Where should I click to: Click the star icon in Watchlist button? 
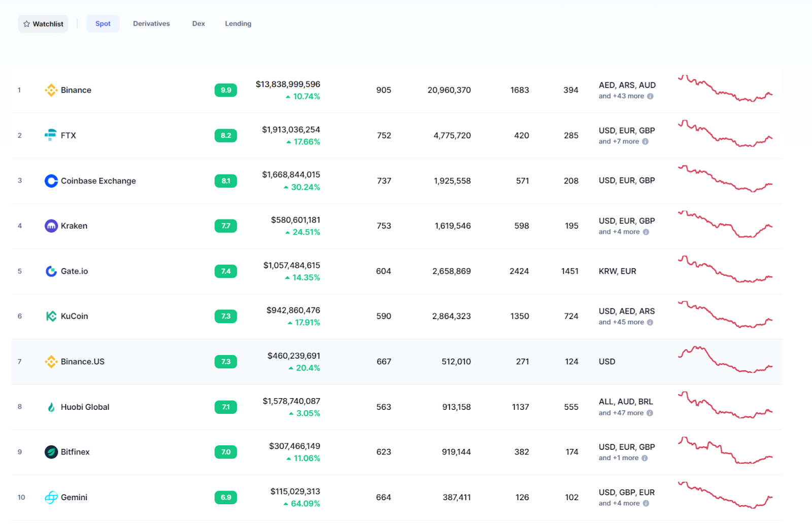27,24
